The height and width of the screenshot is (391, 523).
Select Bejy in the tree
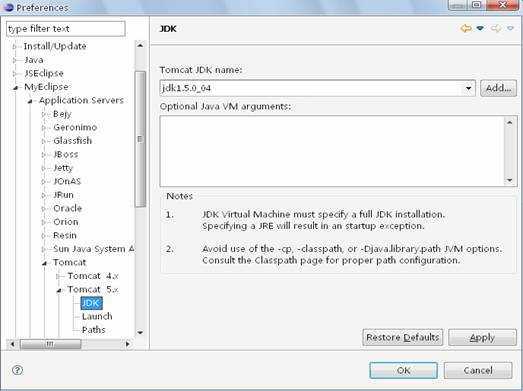[62, 114]
